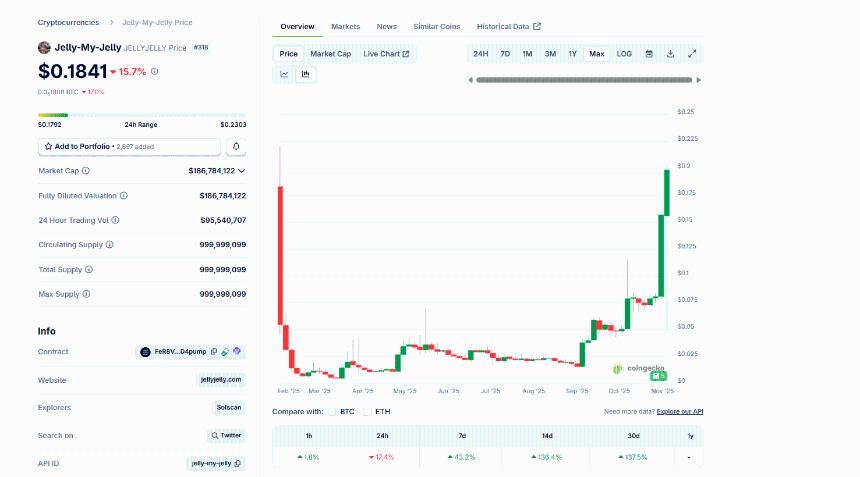
Task: Download the chart data
Action: click(x=670, y=54)
